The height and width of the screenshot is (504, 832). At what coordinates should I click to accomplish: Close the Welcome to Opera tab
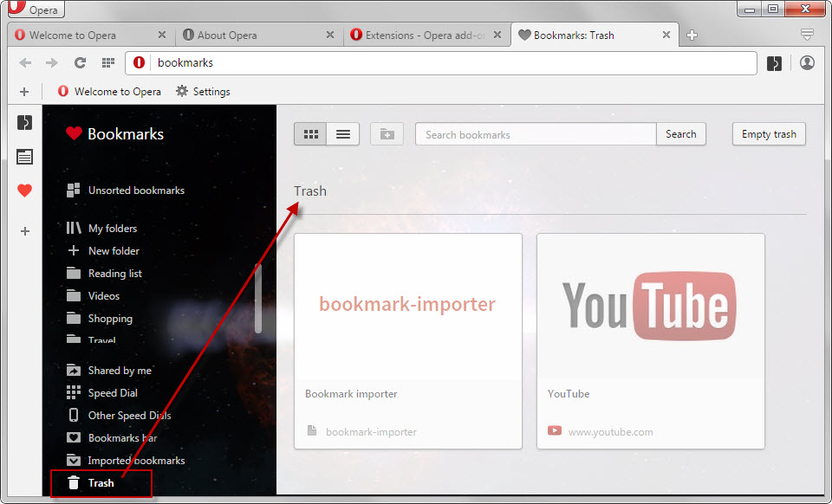[162, 35]
